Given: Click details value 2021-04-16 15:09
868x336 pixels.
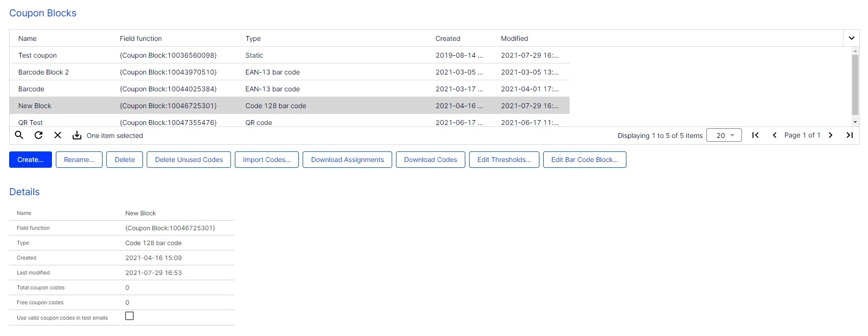Looking at the screenshot, I should [153, 258].
